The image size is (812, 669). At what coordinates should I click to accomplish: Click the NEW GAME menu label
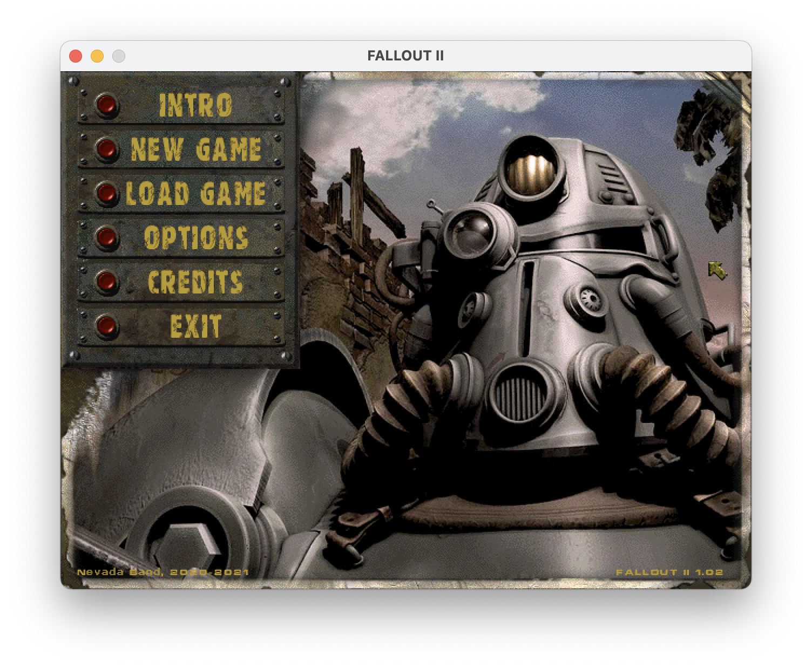pos(196,149)
